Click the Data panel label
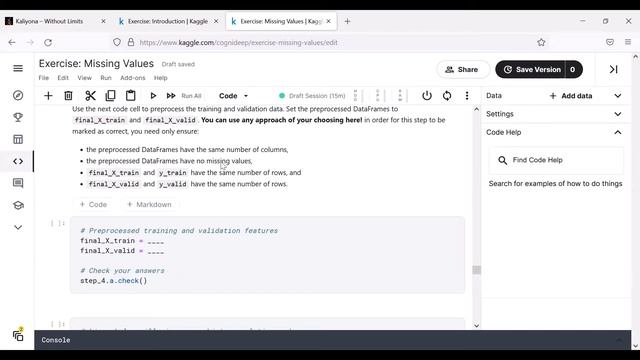 click(x=494, y=96)
